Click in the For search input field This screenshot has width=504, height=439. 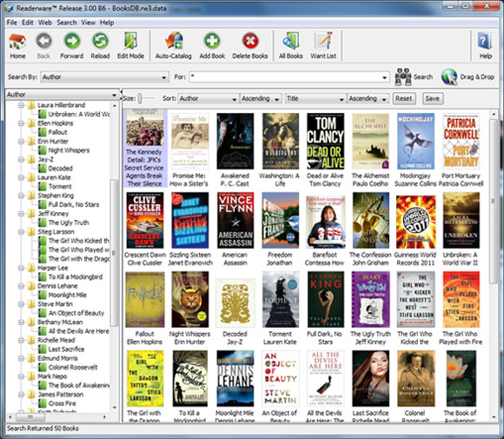click(x=285, y=77)
